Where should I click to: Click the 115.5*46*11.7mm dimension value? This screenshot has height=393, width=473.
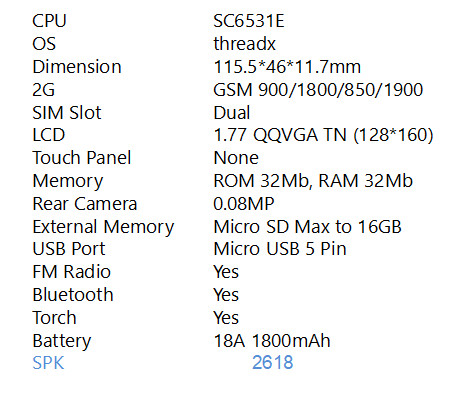[x=287, y=67]
